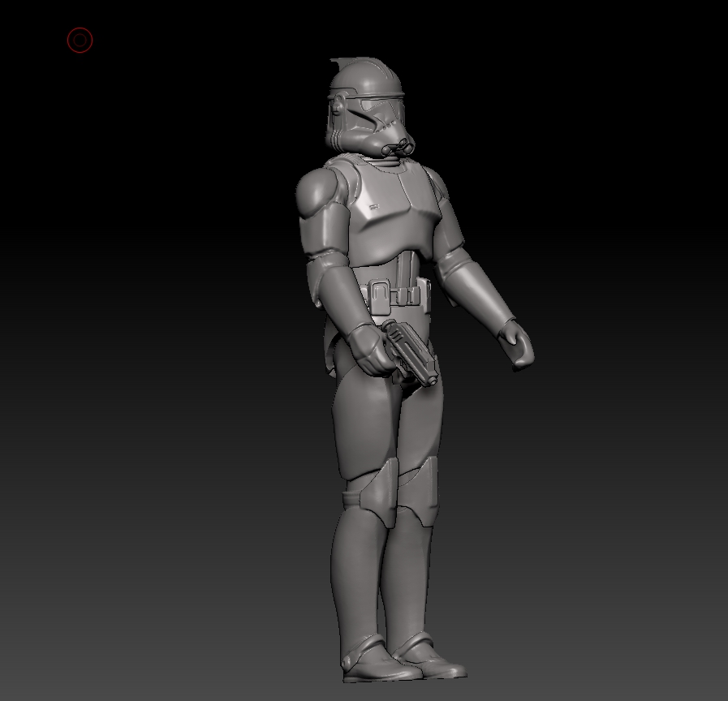Click the red circular brush cursor

tap(80, 41)
